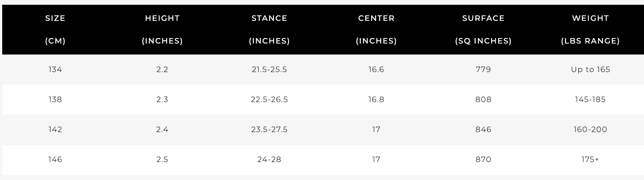Select the 138 size cell
Screen dimensions: 644x180
coord(55,100)
